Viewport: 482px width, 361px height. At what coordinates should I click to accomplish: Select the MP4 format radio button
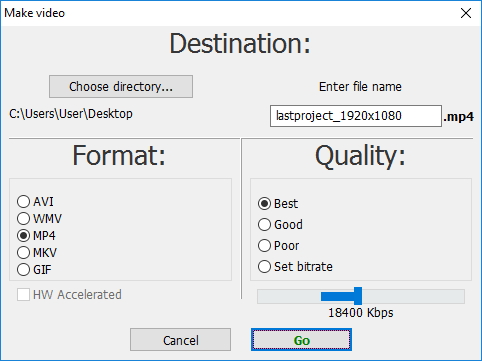[x=24, y=236]
